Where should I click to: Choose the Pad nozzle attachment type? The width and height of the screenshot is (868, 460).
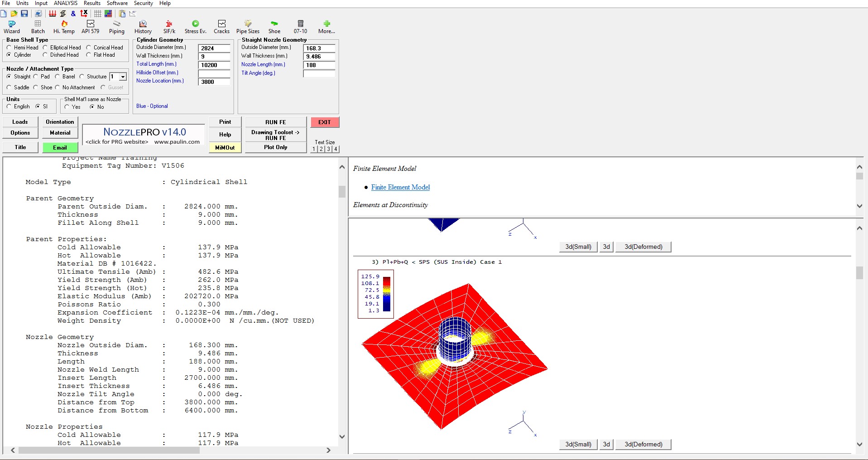[36, 77]
